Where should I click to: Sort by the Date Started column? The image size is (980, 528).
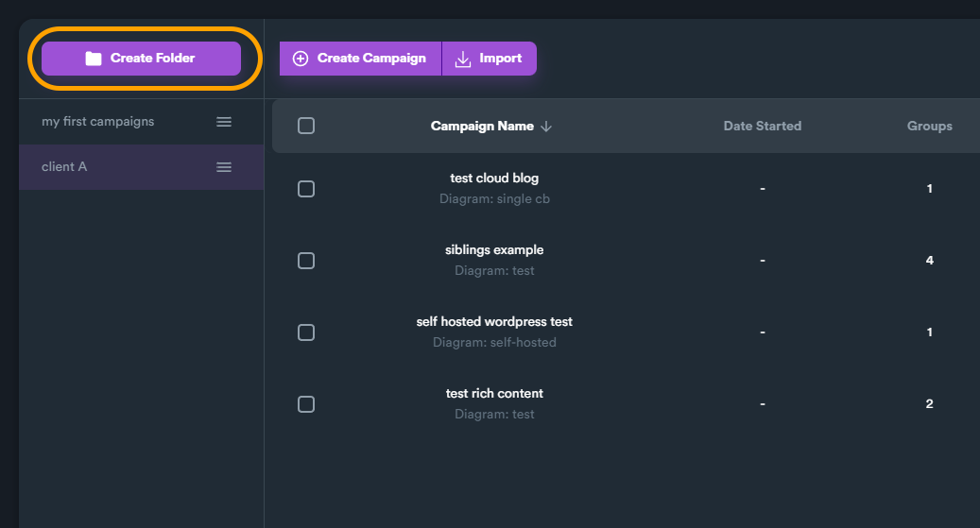763,126
